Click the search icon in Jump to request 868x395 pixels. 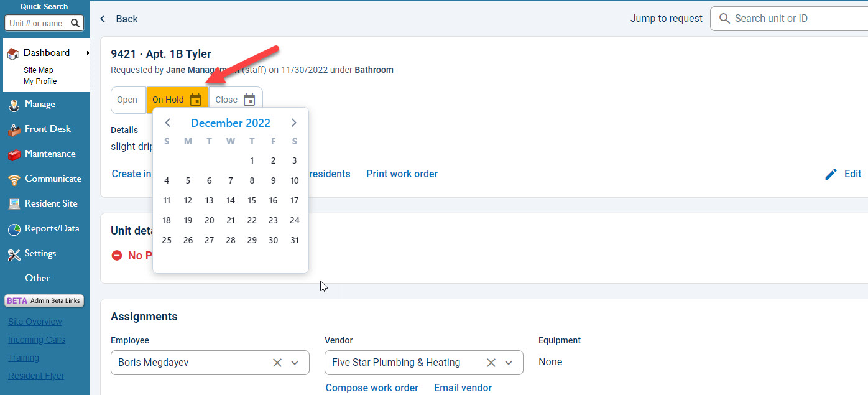point(724,19)
